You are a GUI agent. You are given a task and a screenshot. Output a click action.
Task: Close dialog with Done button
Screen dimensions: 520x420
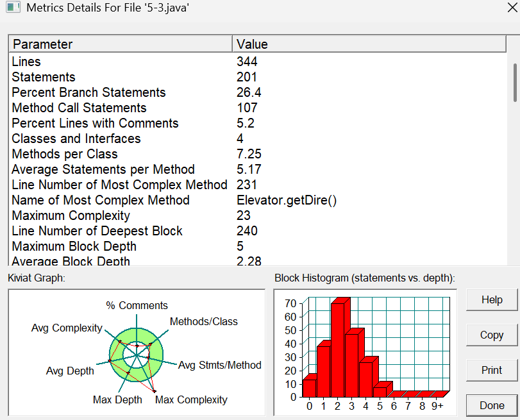coord(492,405)
